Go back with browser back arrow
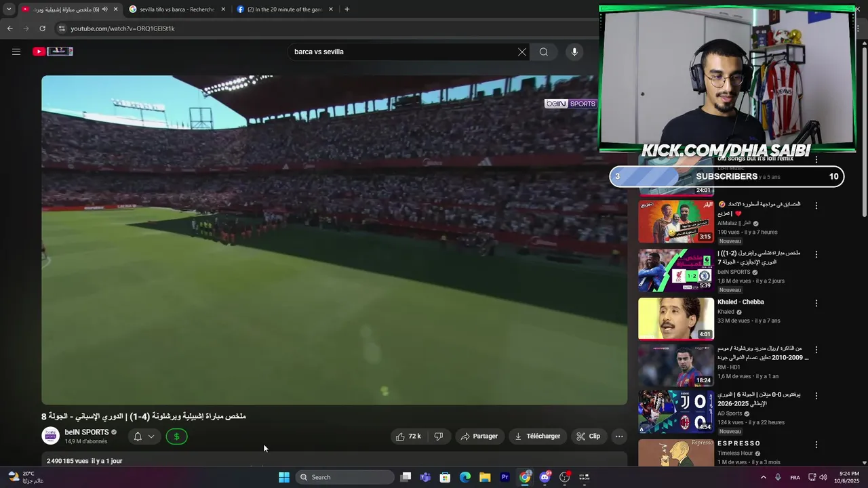The height and width of the screenshot is (488, 868). click(x=9, y=28)
